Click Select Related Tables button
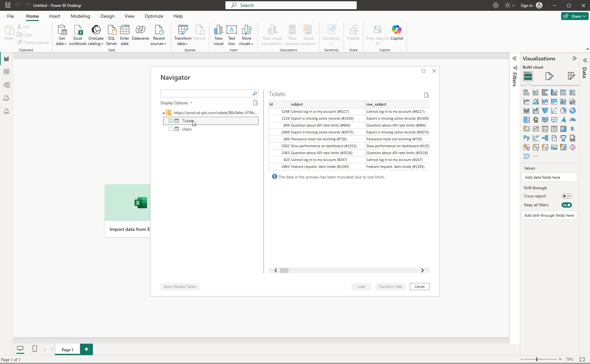Image resolution: width=590 pixels, height=364 pixels. click(180, 287)
